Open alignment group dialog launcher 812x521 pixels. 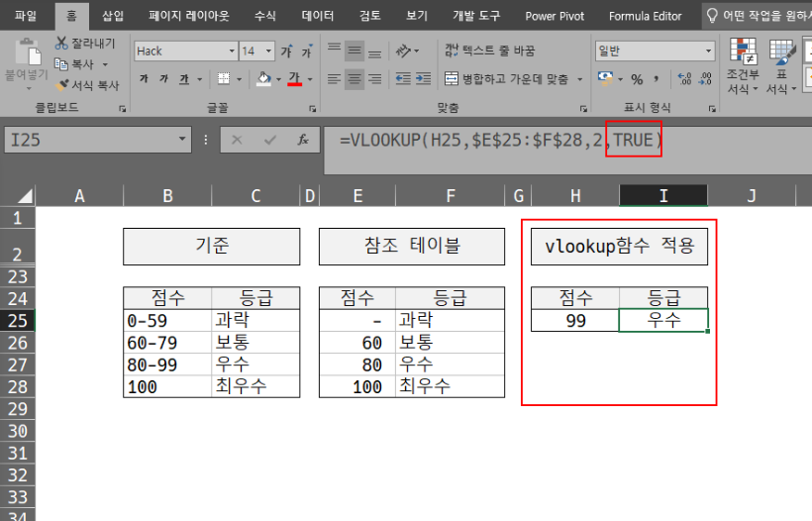583,109
